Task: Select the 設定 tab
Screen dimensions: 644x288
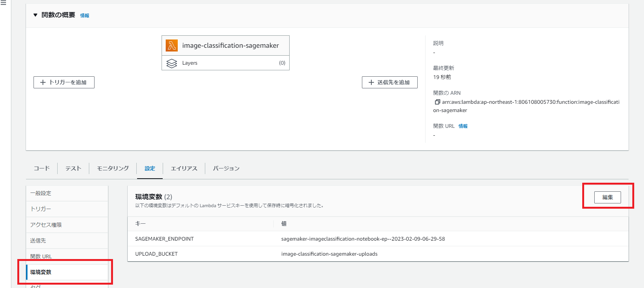Action: point(150,168)
